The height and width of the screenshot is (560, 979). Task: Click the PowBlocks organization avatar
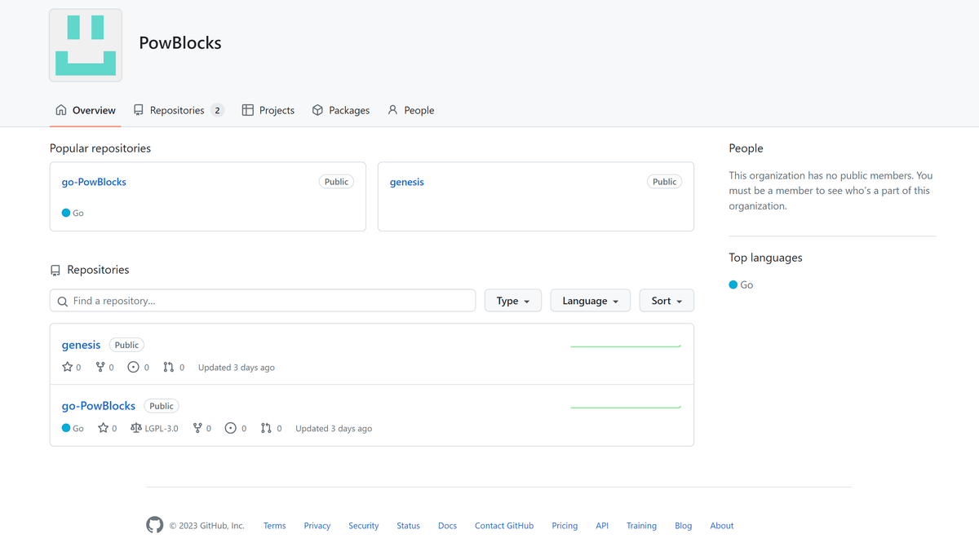click(x=86, y=46)
